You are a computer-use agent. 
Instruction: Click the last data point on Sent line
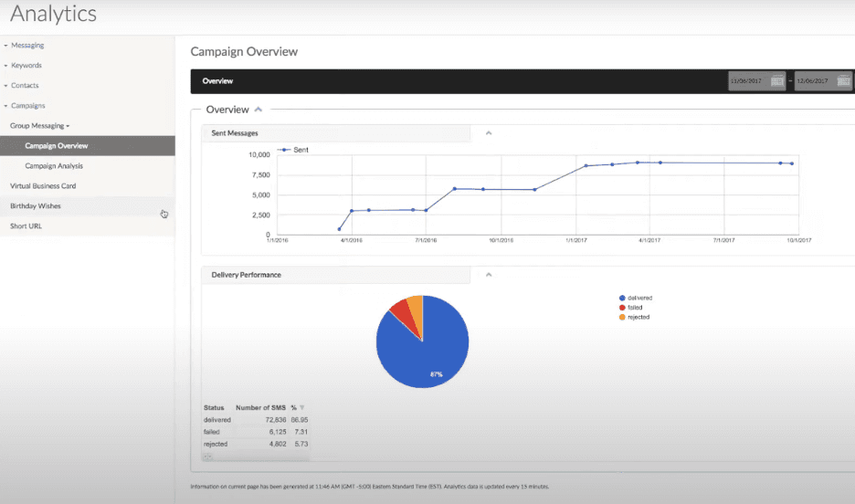pos(792,163)
